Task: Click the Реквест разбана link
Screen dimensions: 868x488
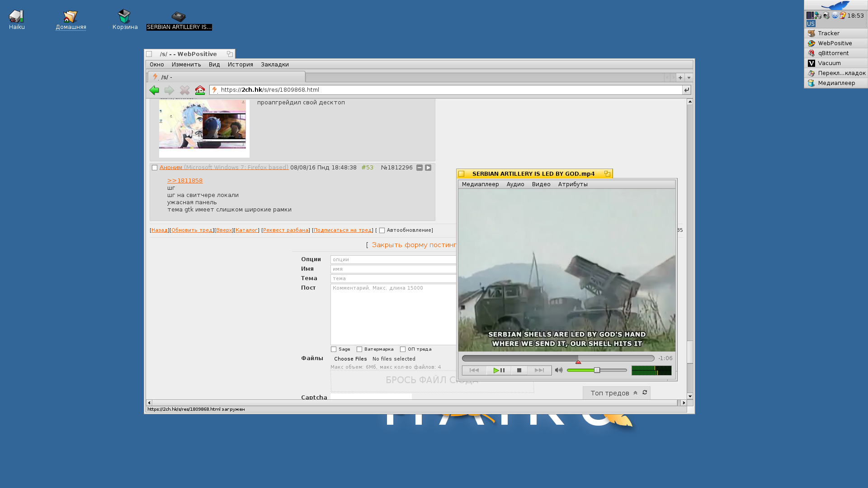Action: [x=286, y=230]
